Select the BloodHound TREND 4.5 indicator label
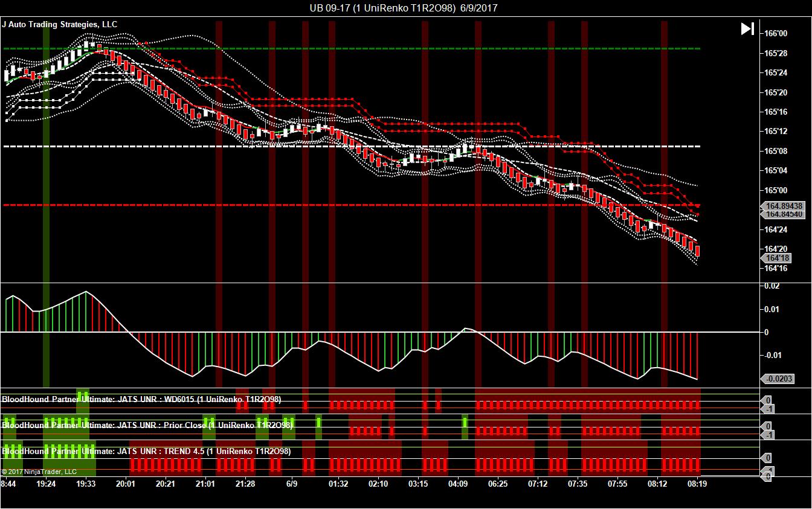 pos(146,451)
